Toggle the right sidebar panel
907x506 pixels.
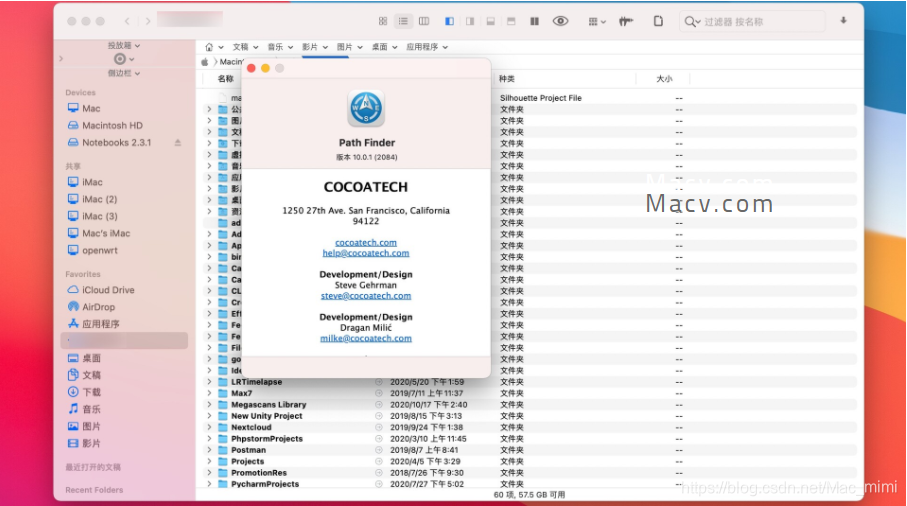[470, 21]
